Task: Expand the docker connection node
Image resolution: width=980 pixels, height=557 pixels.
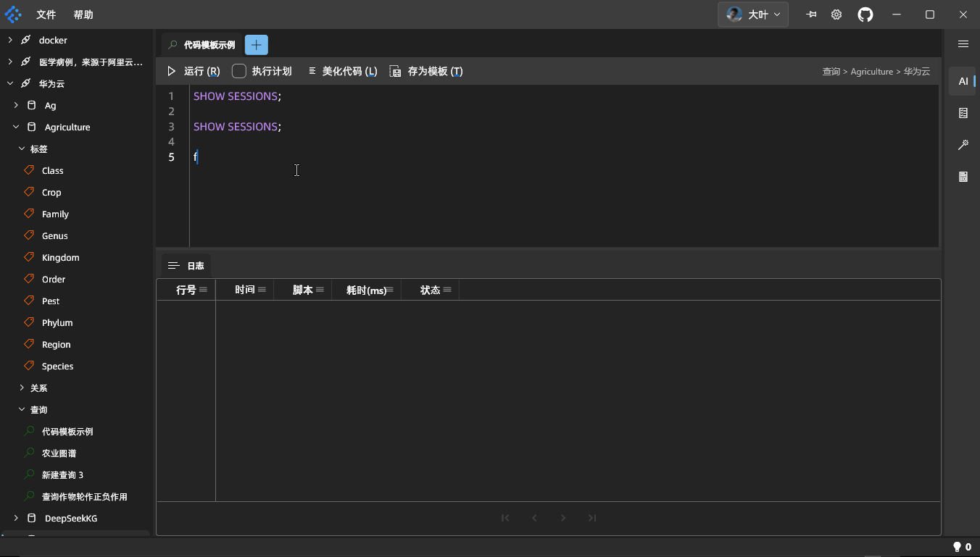Action: (x=10, y=40)
